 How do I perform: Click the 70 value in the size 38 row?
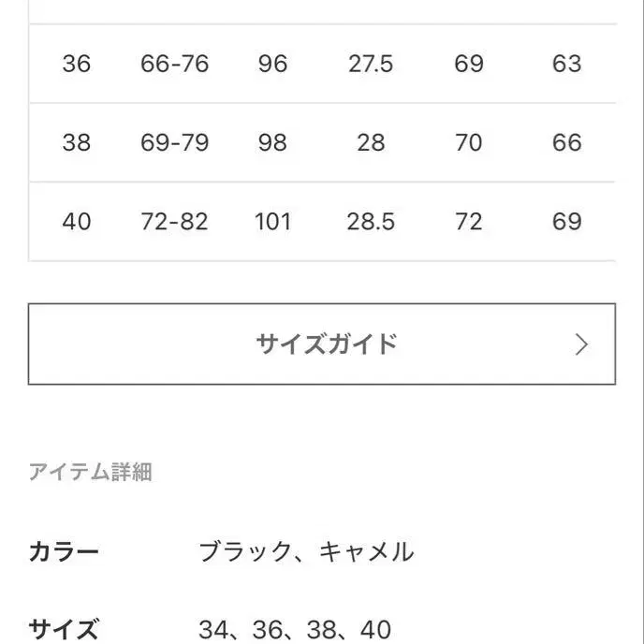(468, 143)
